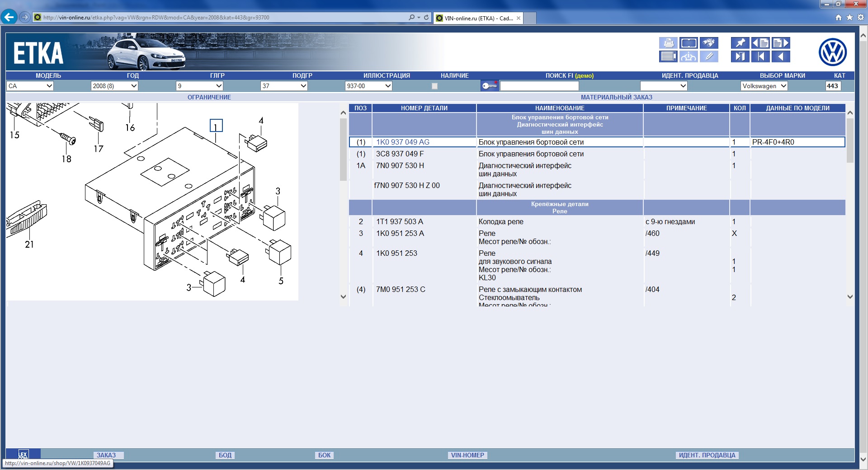Click the ДАННЫЕ ПО МОДЕЛИ column header
This screenshot has height=470, width=868.
797,108
